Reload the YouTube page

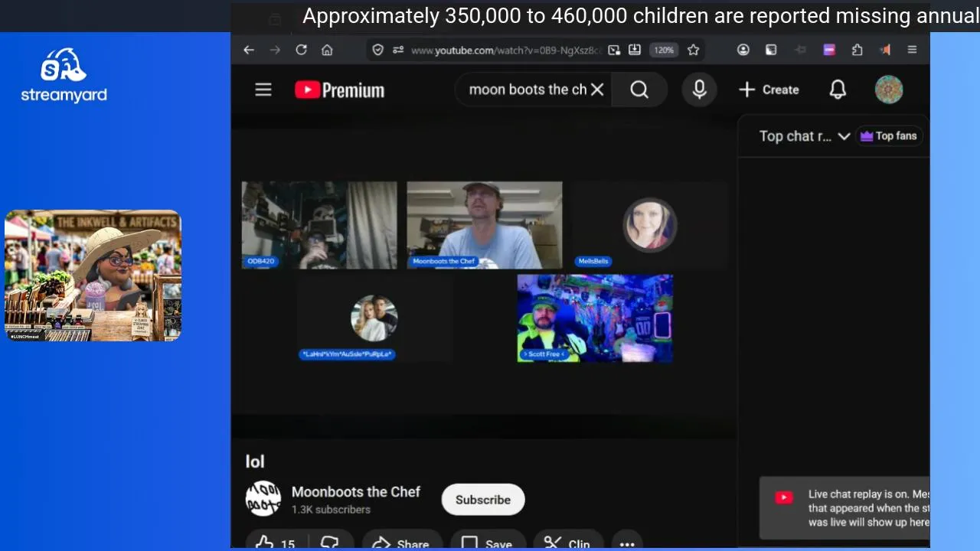click(x=301, y=50)
